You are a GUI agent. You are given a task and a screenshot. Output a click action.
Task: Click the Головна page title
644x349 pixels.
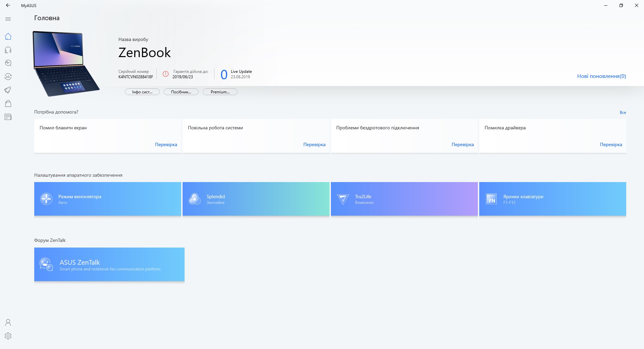47,18
